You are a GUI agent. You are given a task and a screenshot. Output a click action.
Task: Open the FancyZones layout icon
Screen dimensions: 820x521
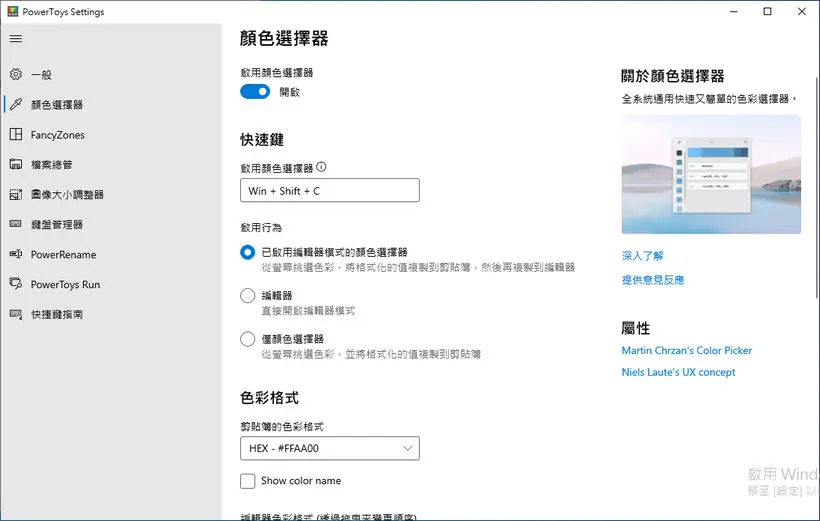[x=16, y=134]
